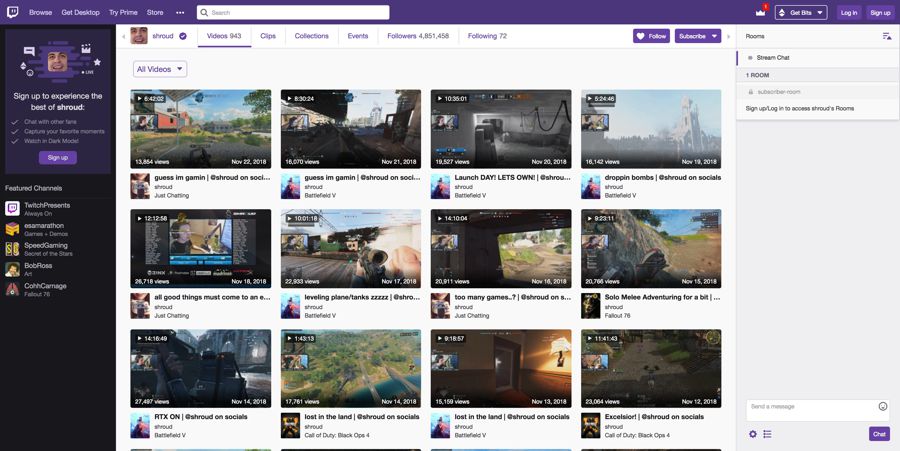The height and width of the screenshot is (451, 900).
Task: Click 'Solo Melee Adventuring for a bit' title
Action: click(x=662, y=297)
